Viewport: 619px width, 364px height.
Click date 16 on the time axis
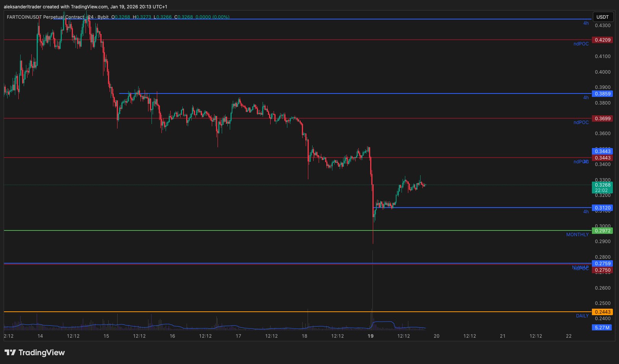[x=172, y=336]
